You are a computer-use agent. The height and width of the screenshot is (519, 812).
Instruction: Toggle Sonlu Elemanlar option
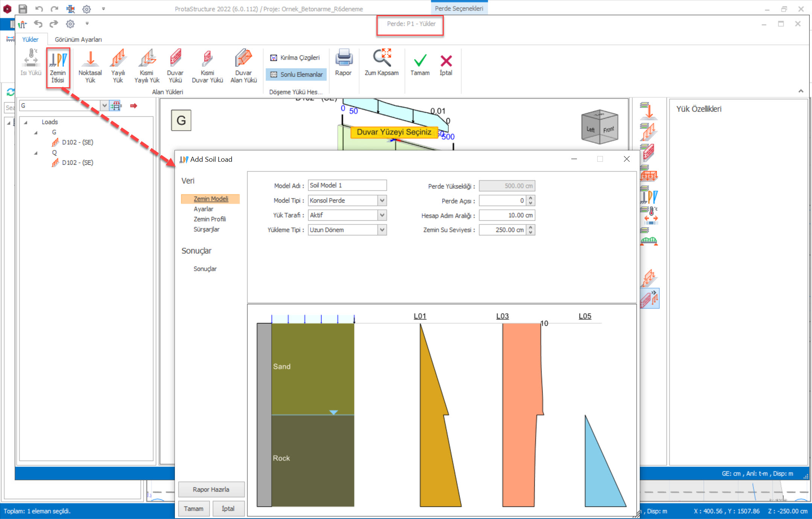[x=296, y=74]
